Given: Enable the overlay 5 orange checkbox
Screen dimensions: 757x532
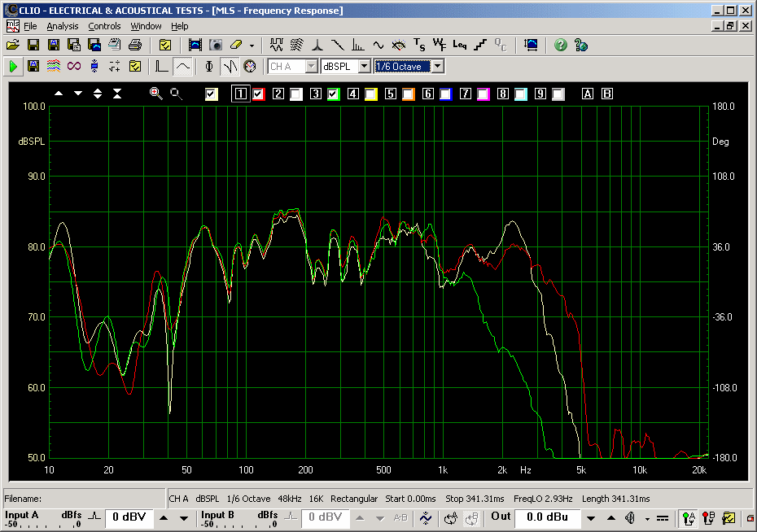Looking at the screenshot, I should tap(408, 94).
